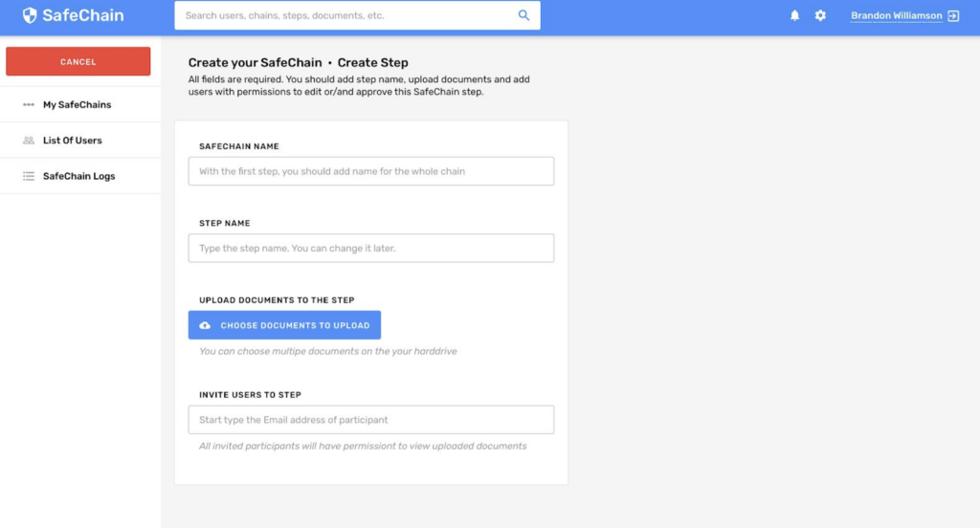Click the logout arrow icon
The height and width of the screenshot is (528, 980).
coord(953,15)
